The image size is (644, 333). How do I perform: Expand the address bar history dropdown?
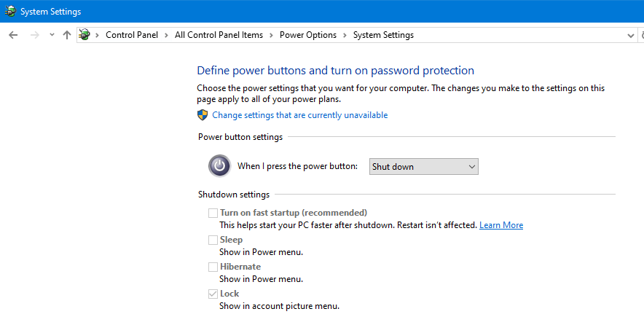click(631, 35)
